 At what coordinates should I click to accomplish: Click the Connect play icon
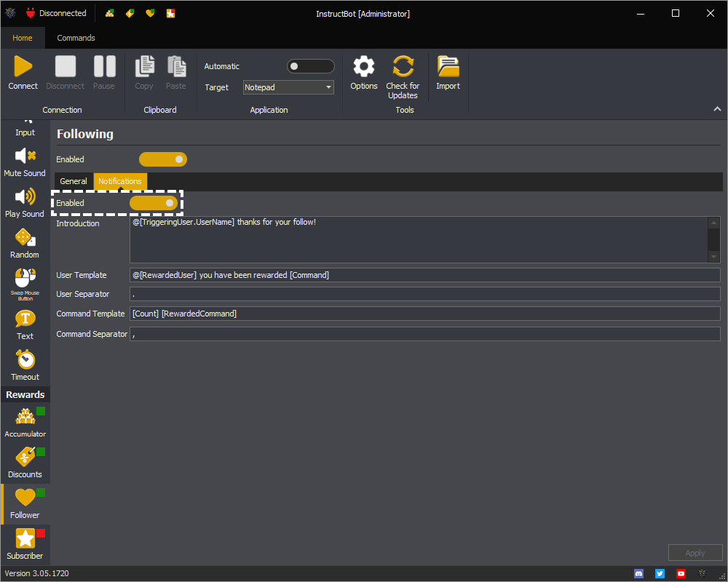23,66
